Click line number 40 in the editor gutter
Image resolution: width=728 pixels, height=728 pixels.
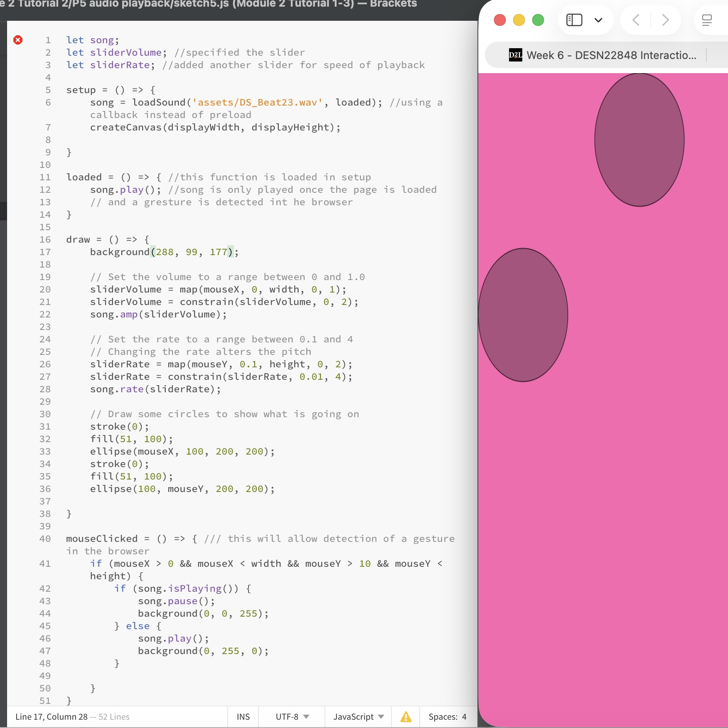(x=46, y=539)
